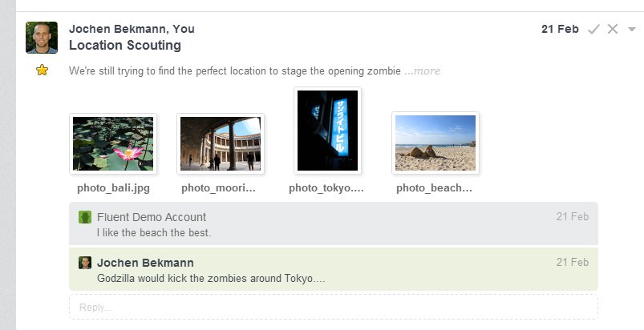Image resolution: width=644 pixels, height=330 pixels.
Task: Dismiss the conversation with the X icon
Action: pos(613,29)
